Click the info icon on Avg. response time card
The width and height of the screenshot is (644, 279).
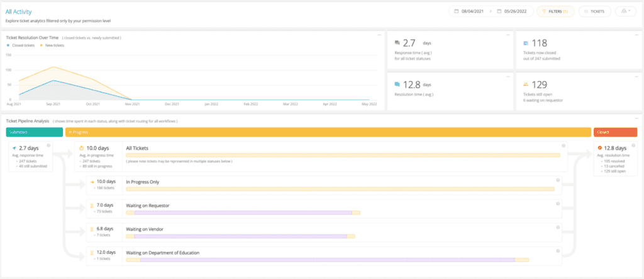(48, 145)
